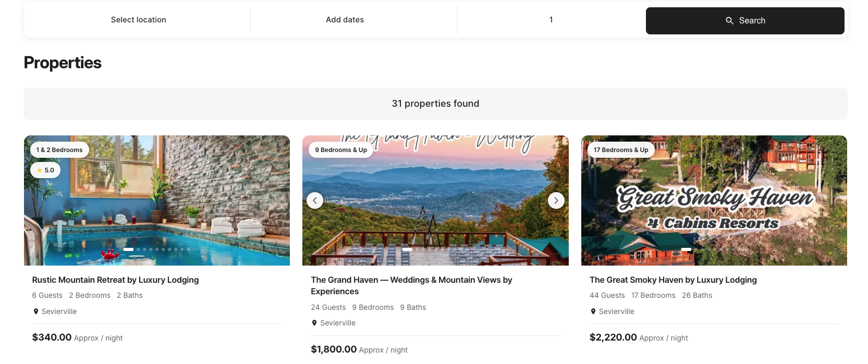
Task: Click the Sevierville pin on The Grand Haven
Action: click(x=314, y=323)
